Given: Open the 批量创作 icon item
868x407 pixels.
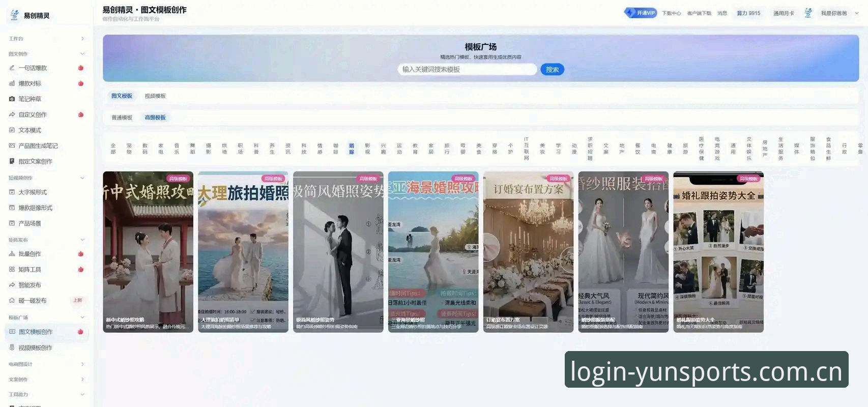Looking at the screenshot, I should (12, 254).
